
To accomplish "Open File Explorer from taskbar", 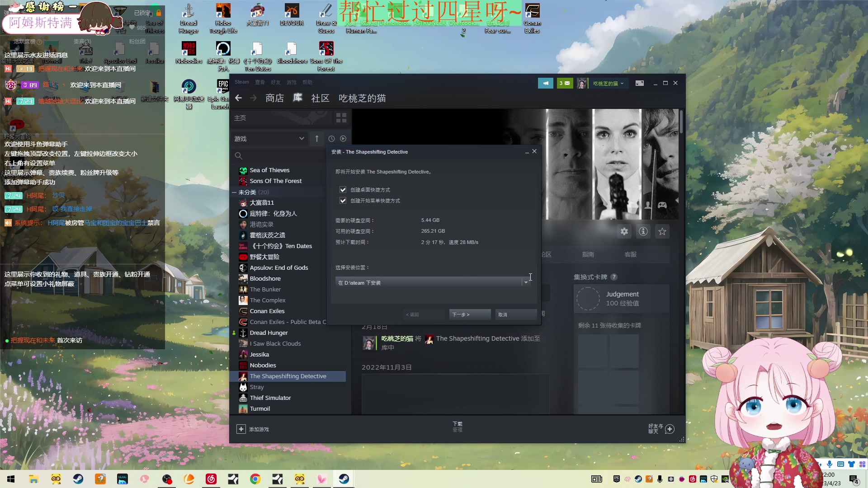I will click(33, 479).
